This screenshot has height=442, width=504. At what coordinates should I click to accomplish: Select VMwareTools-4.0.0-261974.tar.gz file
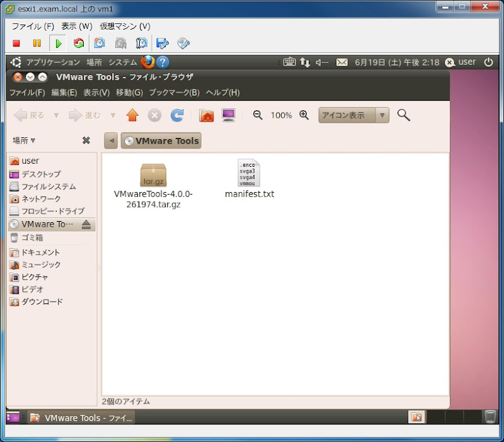point(153,185)
